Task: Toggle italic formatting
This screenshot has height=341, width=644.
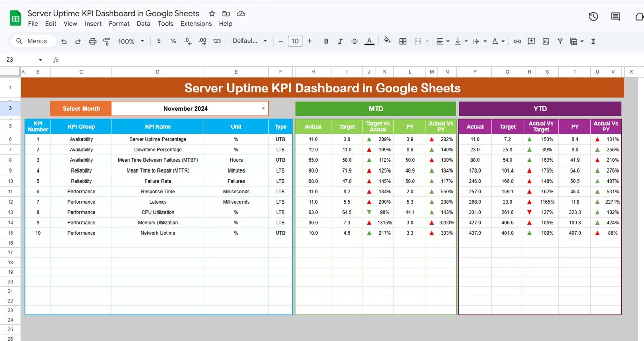Action: tap(340, 41)
